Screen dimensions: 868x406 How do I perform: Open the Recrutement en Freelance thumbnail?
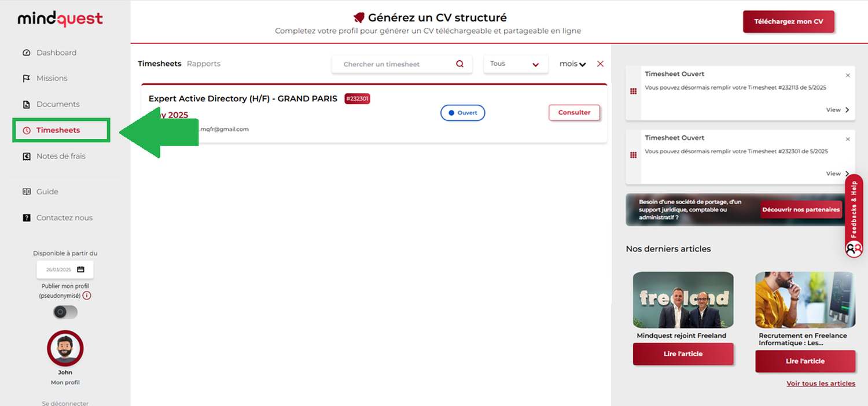click(x=805, y=300)
